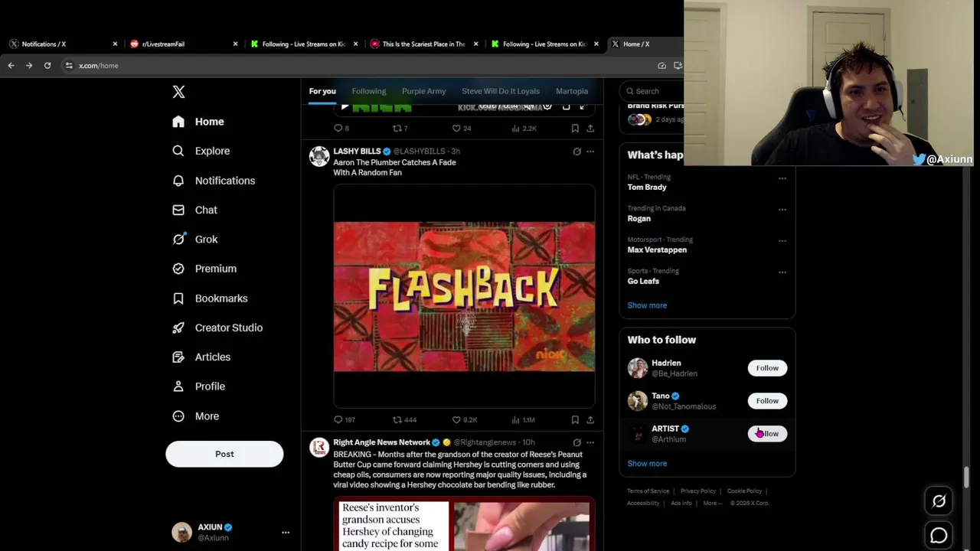This screenshot has height=551, width=980.
Task: Open Creator Studio in the sidebar
Action: click(217, 328)
